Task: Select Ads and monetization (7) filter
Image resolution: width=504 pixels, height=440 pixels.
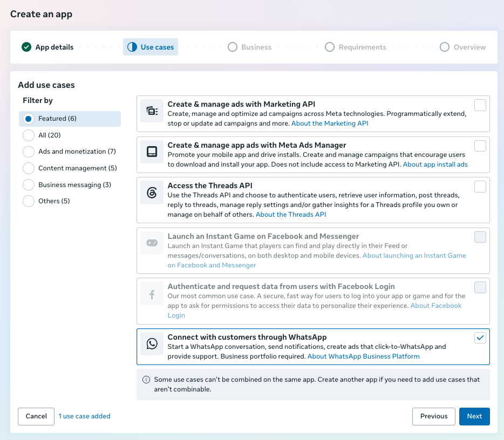Action: [29, 152]
